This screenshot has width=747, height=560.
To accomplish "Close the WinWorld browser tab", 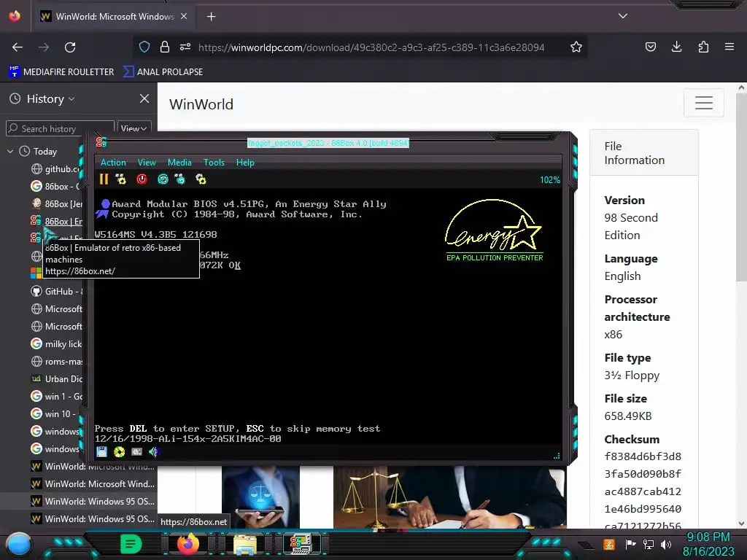I will [184, 16].
